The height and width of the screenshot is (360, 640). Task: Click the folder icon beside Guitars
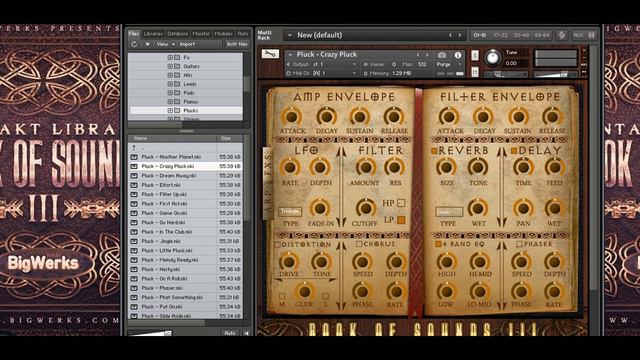click(x=177, y=66)
